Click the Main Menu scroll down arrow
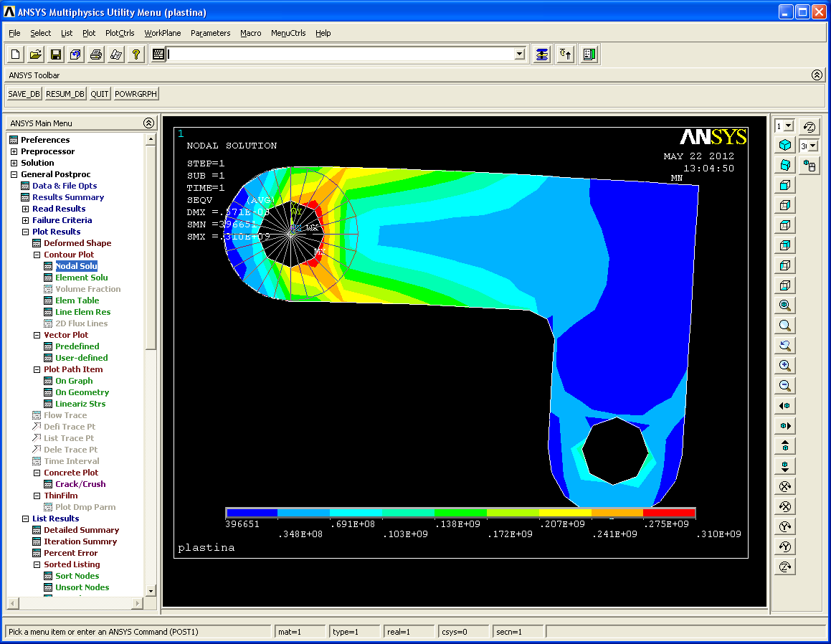The image size is (831, 644). (x=151, y=590)
